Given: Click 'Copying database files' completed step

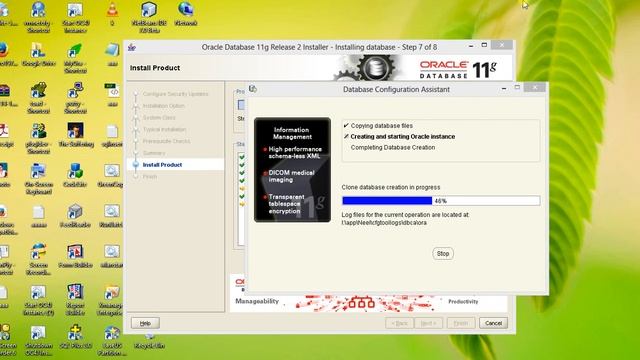Looking at the screenshot, I should tap(382, 126).
